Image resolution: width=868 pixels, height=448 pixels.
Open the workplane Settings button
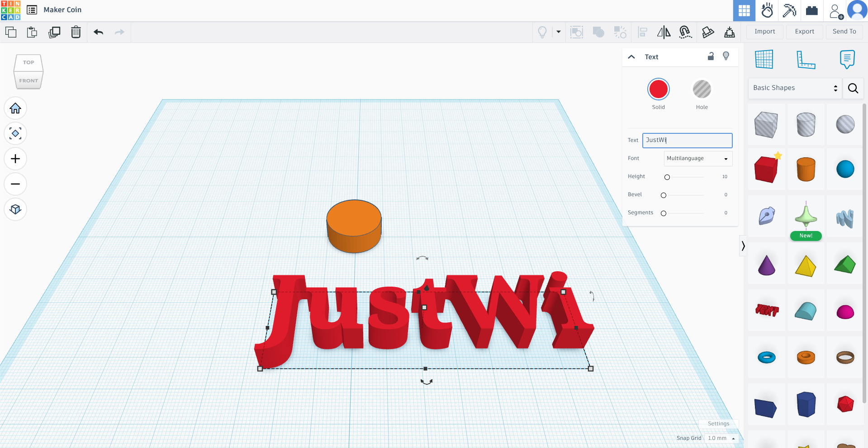tap(718, 424)
